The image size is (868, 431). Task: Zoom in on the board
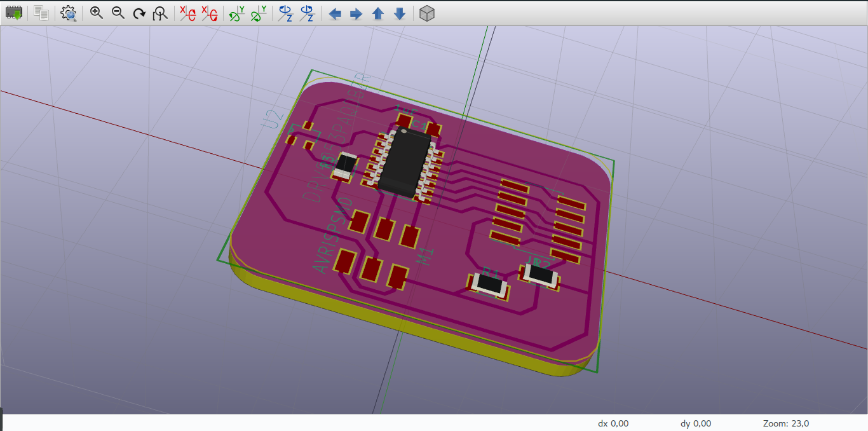[x=96, y=13]
